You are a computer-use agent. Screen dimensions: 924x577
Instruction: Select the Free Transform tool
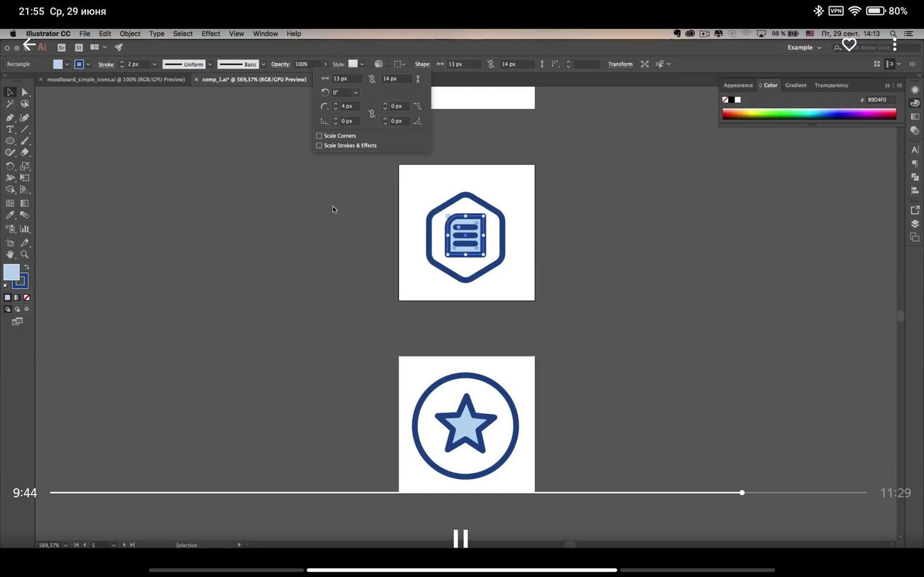[25, 177]
